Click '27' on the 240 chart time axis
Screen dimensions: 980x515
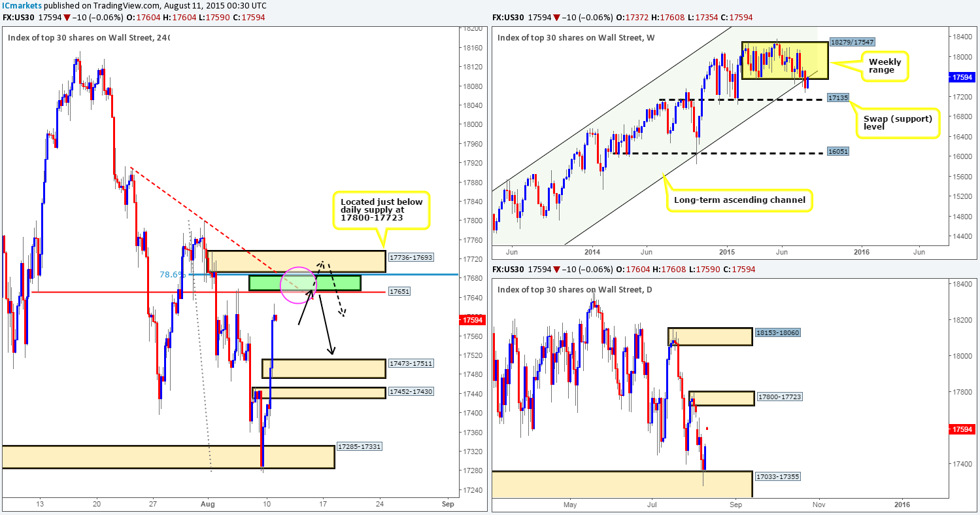coord(153,505)
